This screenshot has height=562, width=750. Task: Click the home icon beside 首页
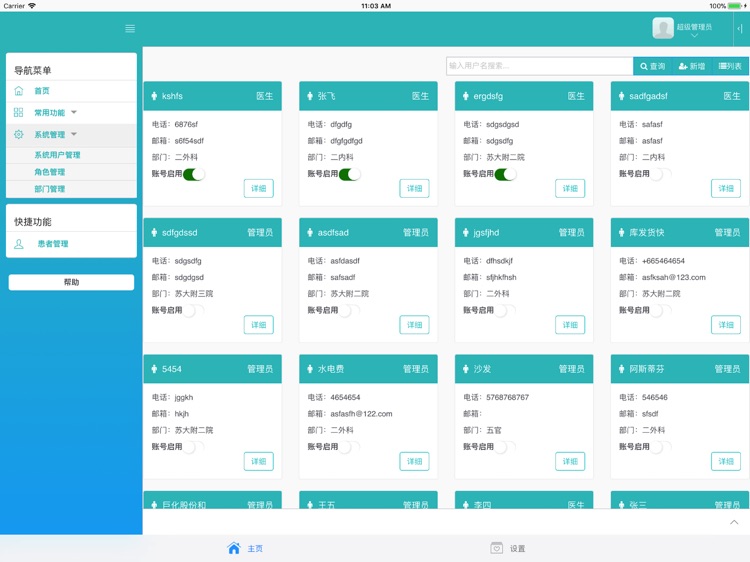pos(19,90)
